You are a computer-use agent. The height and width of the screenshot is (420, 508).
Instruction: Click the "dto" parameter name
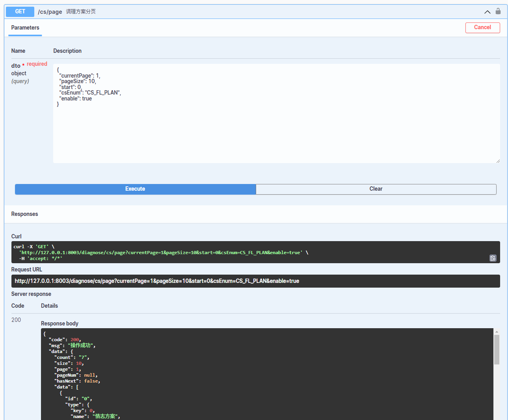tap(16, 66)
